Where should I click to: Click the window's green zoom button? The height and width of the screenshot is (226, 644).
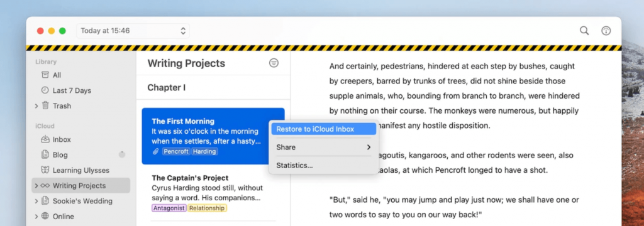tap(62, 31)
